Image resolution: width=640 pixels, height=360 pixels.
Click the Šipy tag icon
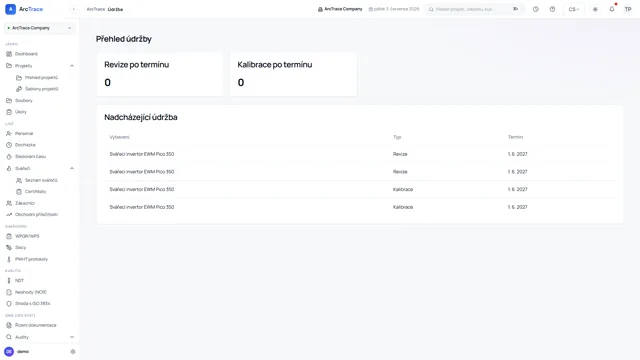[9, 248]
